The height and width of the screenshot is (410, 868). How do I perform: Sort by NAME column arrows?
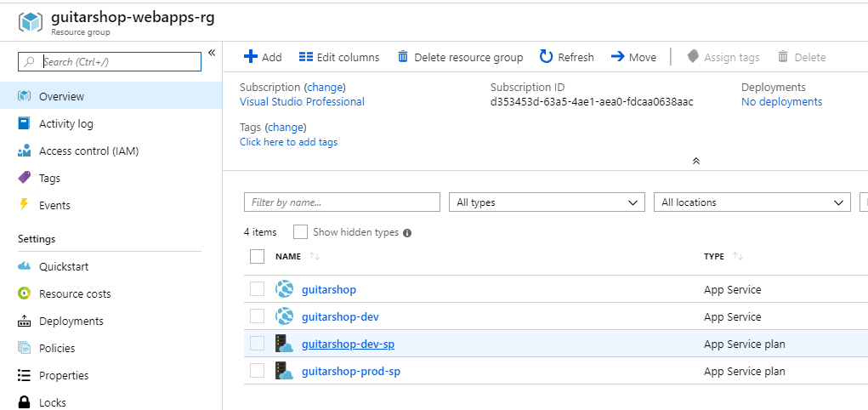[x=315, y=257]
